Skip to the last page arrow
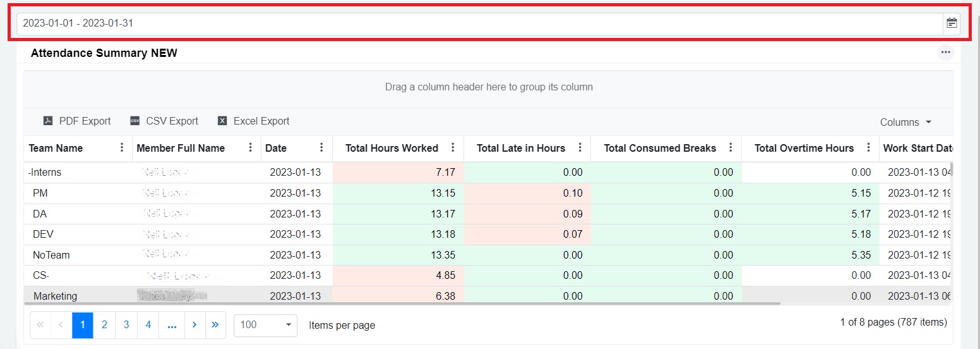Image resolution: width=980 pixels, height=349 pixels. tap(215, 325)
